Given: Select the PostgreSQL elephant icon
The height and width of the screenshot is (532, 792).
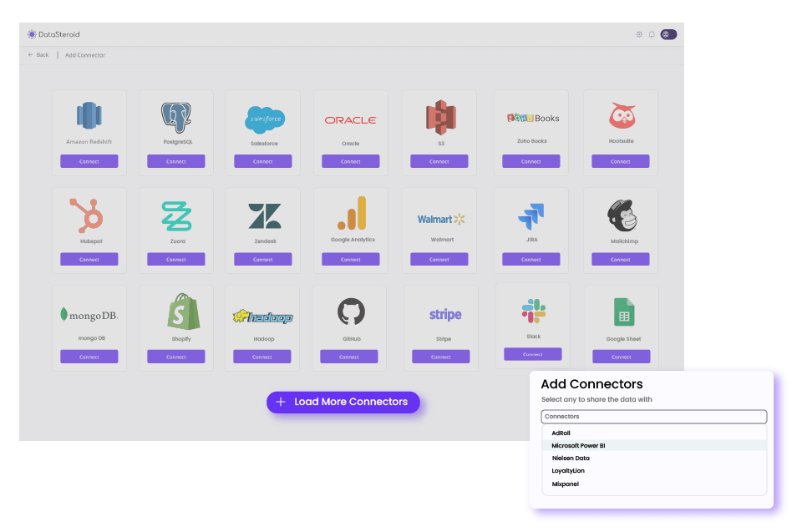Looking at the screenshot, I should click(175, 117).
